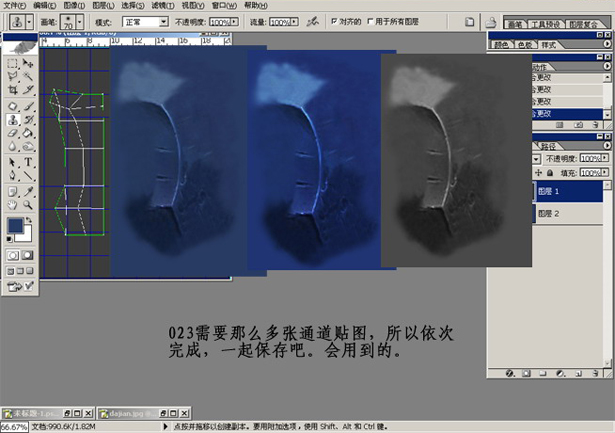Select the Rectangular Marquee tool

pos(12,62)
